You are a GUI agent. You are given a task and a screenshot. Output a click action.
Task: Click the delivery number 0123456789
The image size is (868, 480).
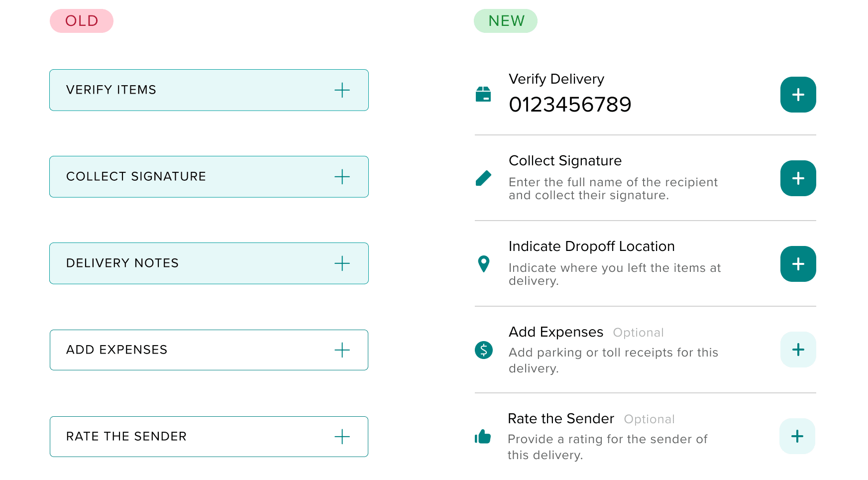(x=570, y=105)
